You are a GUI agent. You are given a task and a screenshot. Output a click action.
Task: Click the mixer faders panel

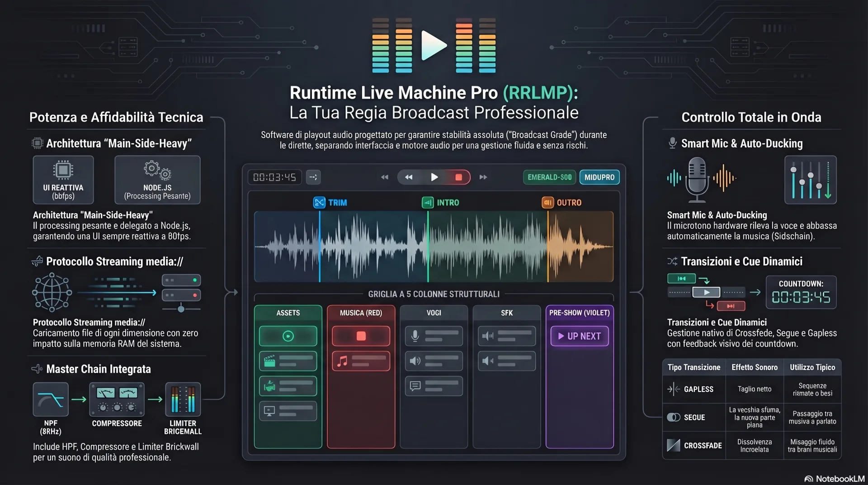click(811, 180)
